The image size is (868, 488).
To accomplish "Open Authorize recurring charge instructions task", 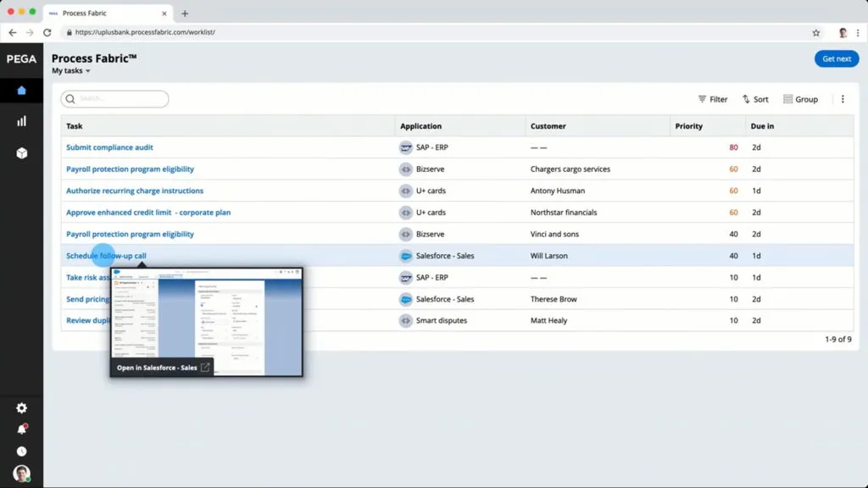I will click(135, 191).
